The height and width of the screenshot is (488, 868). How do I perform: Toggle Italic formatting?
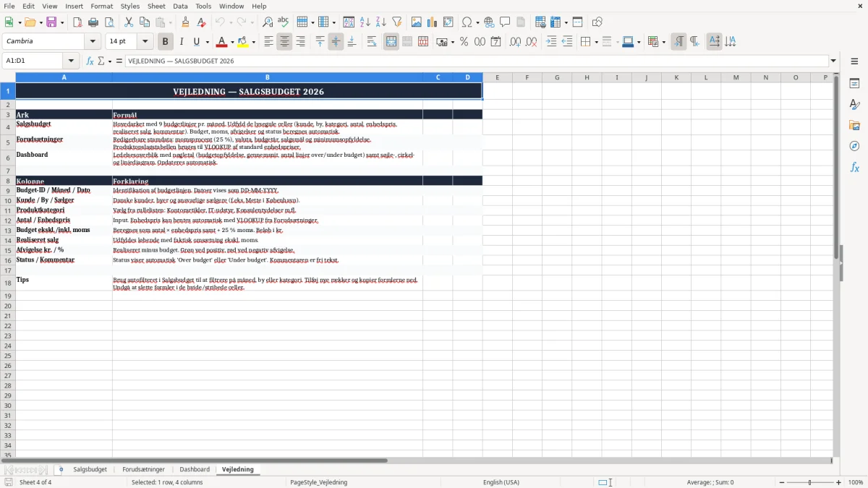(x=181, y=42)
